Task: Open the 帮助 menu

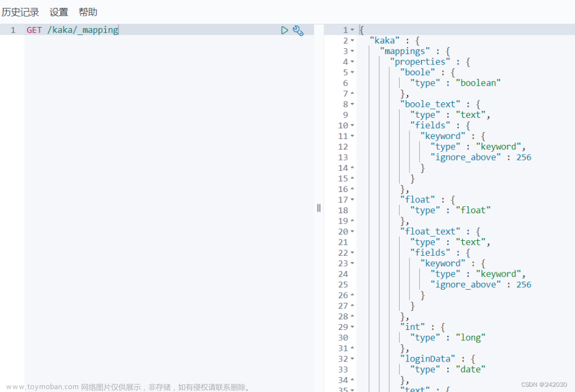Action: 88,12
